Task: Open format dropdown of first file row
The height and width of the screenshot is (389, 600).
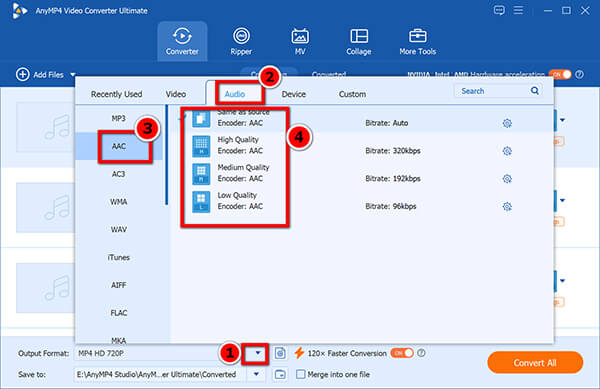Action: [562, 120]
